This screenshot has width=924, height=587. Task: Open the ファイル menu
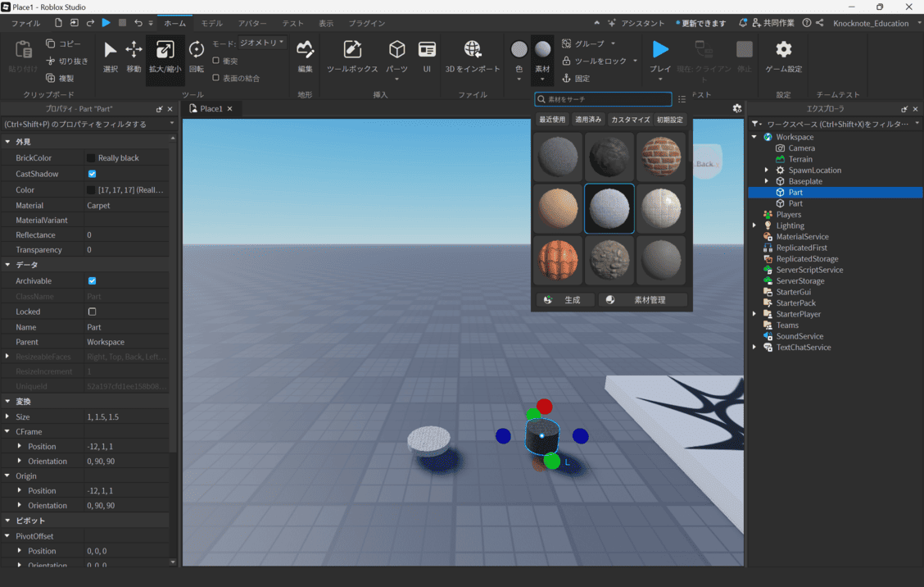25,23
